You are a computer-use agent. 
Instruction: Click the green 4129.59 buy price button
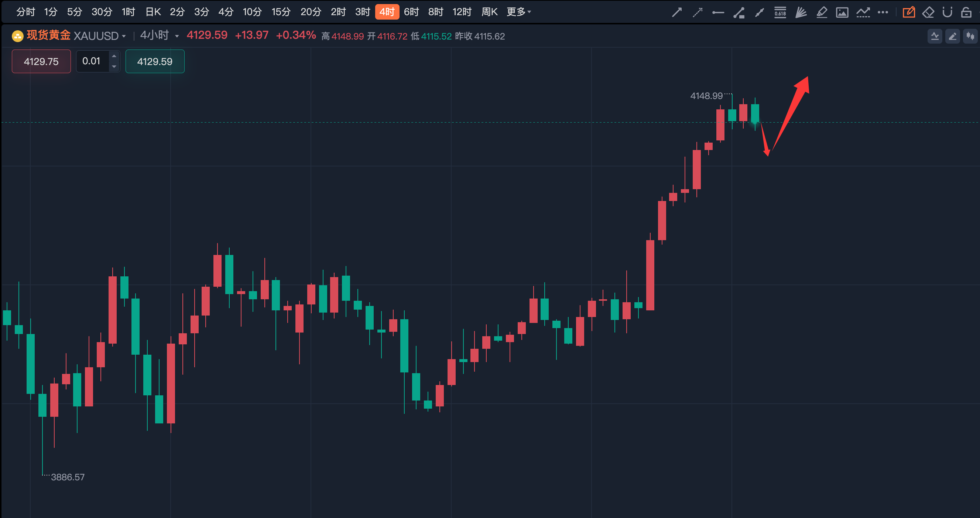tap(155, 61)
